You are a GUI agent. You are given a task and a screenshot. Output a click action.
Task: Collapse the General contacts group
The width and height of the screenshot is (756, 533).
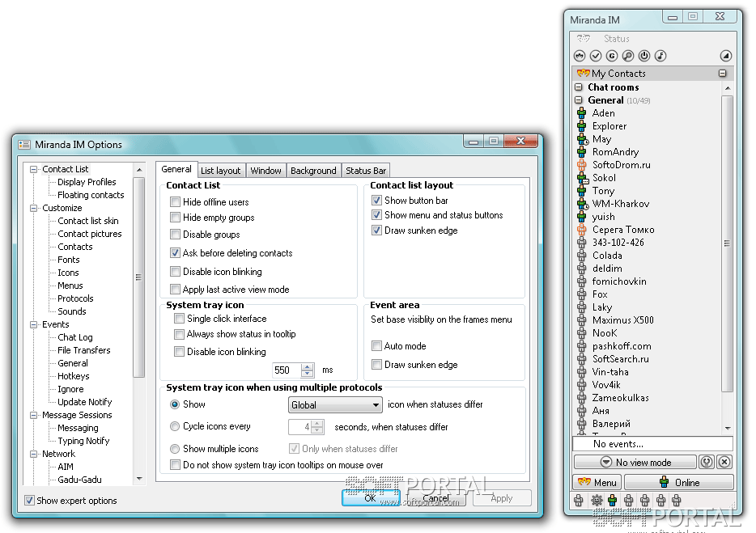pos(580,100)
